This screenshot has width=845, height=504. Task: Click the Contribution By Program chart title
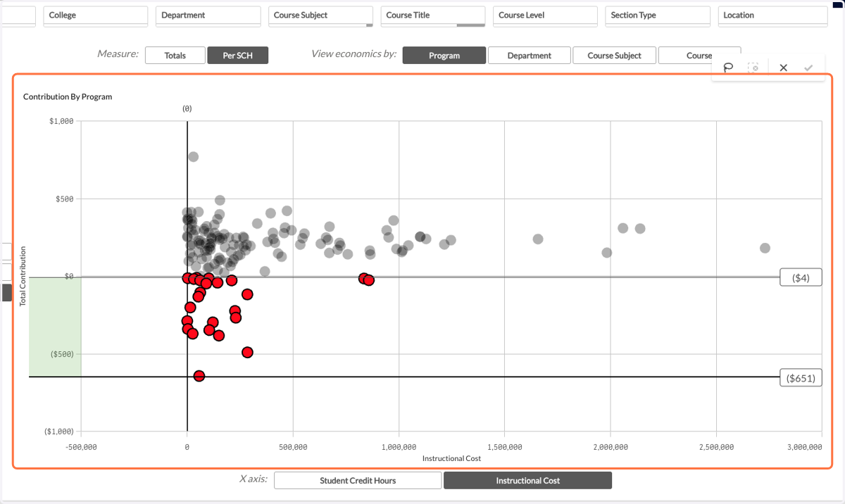(x=68, y=96)
